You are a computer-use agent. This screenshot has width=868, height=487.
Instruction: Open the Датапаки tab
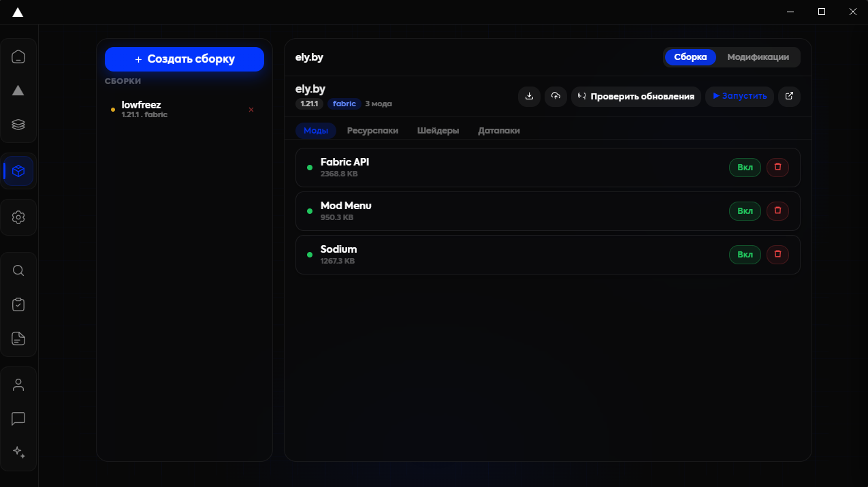point(499,130)
